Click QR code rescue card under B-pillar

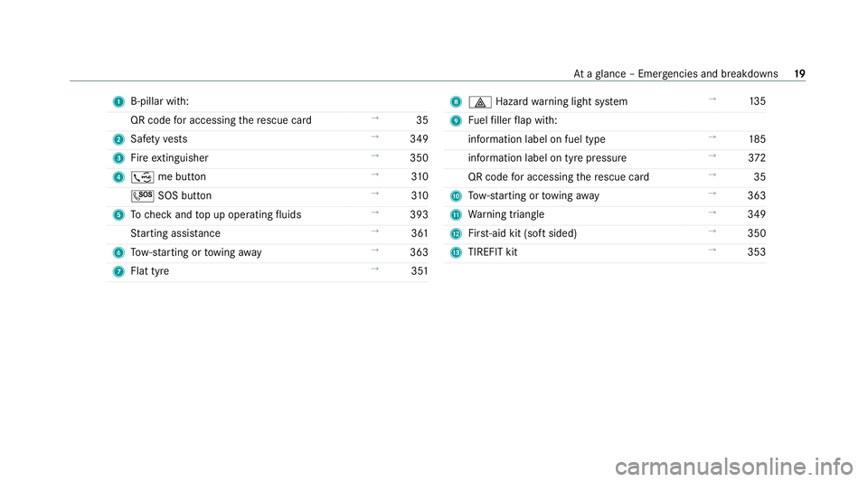pyautogui.click(x=221, y=120)
